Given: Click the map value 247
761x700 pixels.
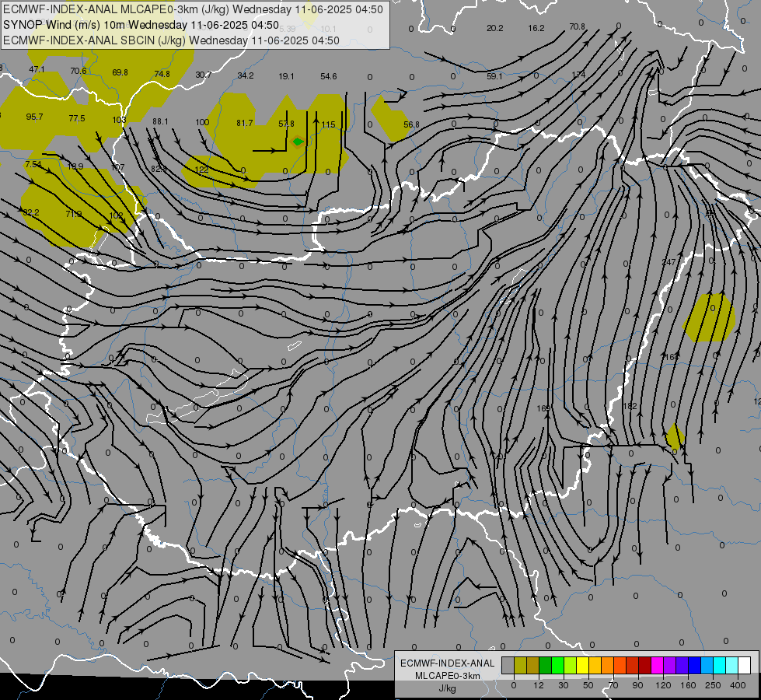Looking at the screenshot, I should pyautogui.click(x=668, y=262).
